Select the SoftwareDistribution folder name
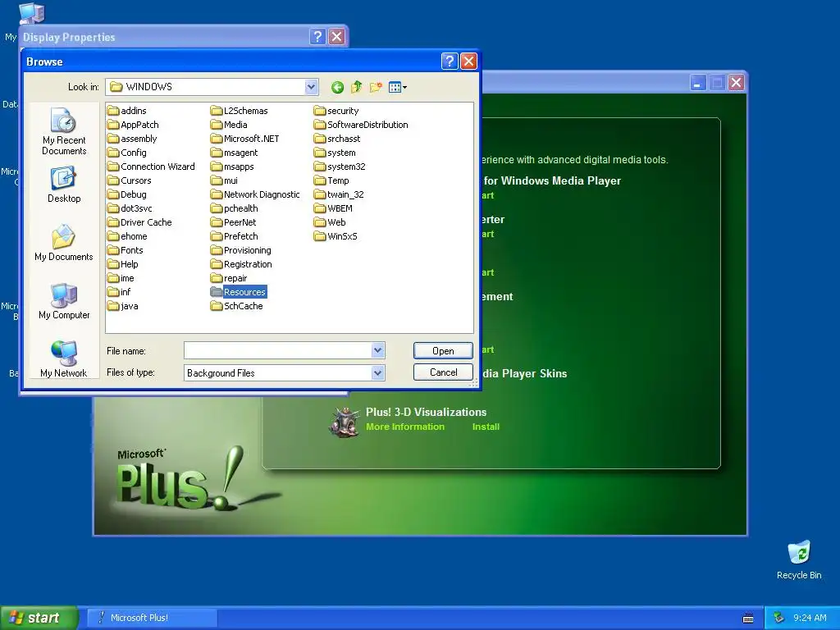Screen dimensions: 840x630 pyautogui.click(x=367, y=125)
